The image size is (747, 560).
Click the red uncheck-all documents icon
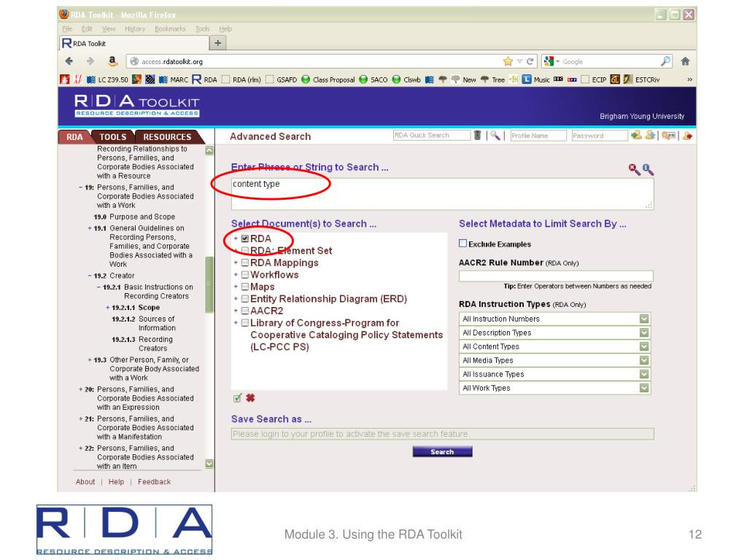(250, 398)
